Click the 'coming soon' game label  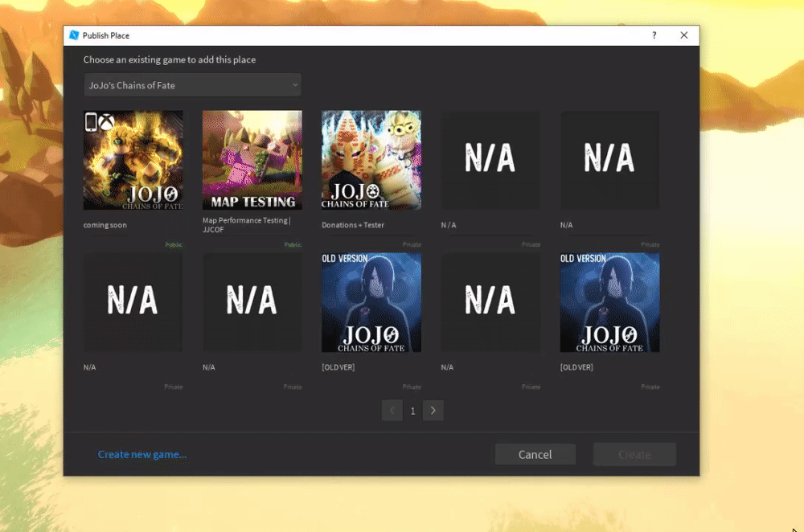point(105,225)
